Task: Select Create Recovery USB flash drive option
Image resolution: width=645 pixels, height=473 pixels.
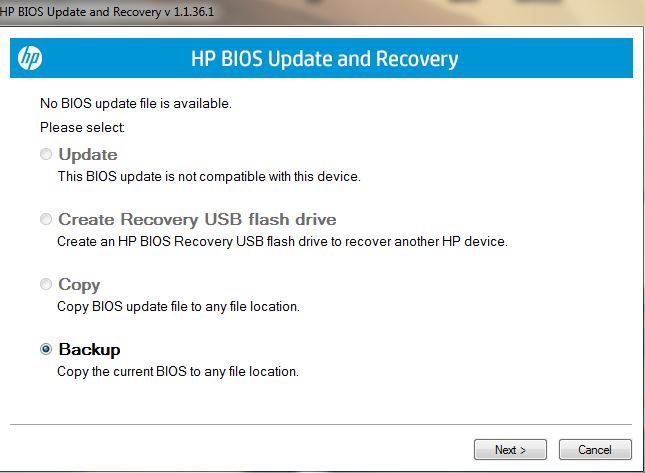Action: click(x=46, y=219)
